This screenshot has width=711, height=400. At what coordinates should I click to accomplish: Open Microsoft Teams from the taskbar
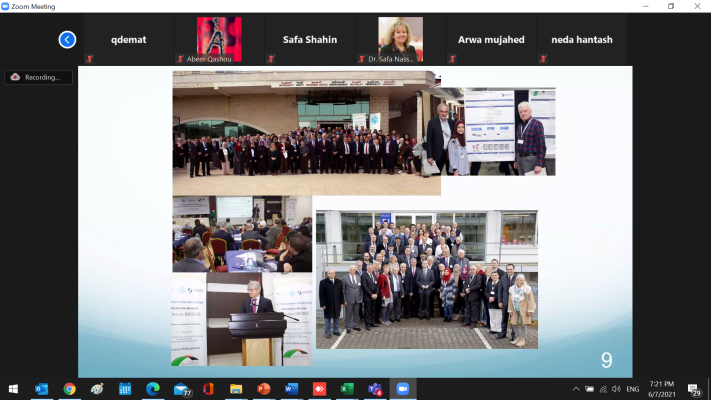[x=375, y=389]
